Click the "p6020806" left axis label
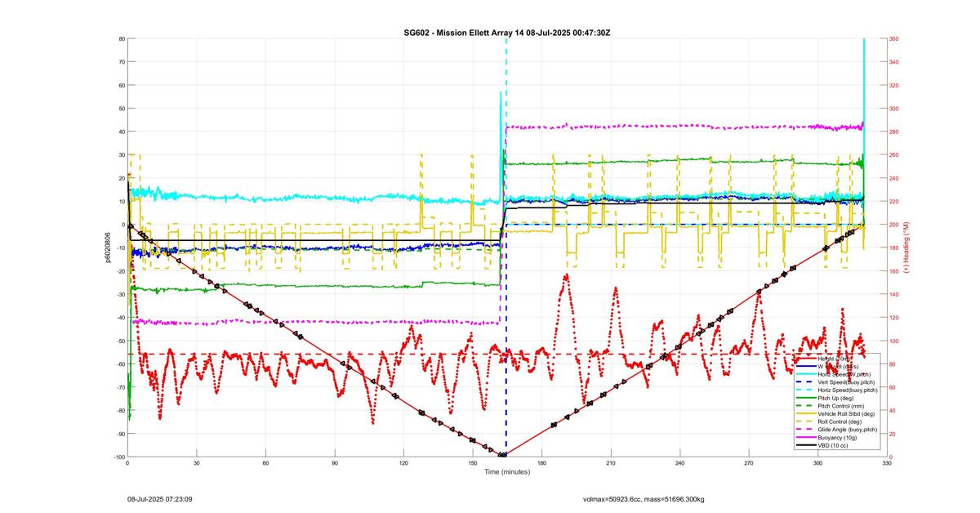 coord(107,248)
